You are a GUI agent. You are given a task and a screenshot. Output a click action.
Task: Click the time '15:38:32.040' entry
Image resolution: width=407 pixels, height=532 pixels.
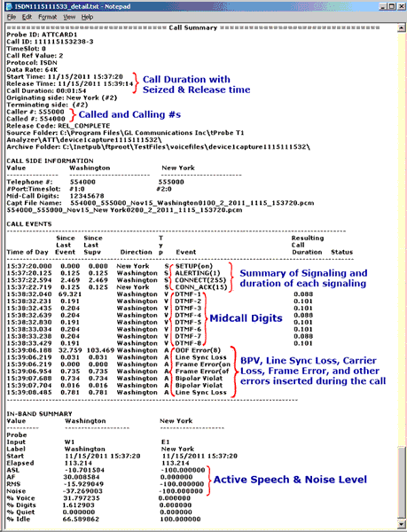point(29,294)
